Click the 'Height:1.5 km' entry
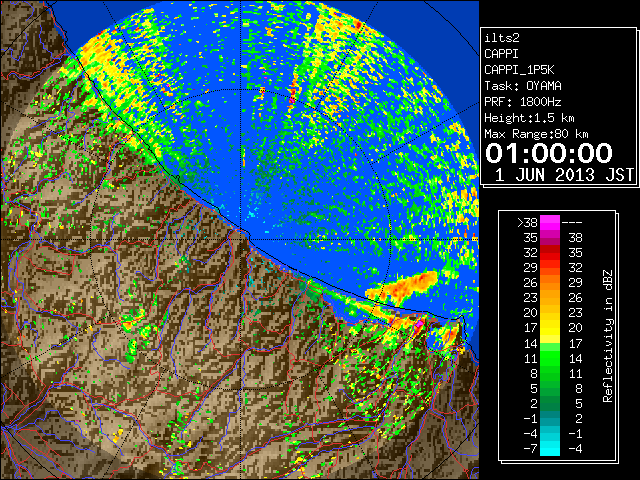Image resolution: width=640 pixels, height=480 pixels. (x=529, y=118)
